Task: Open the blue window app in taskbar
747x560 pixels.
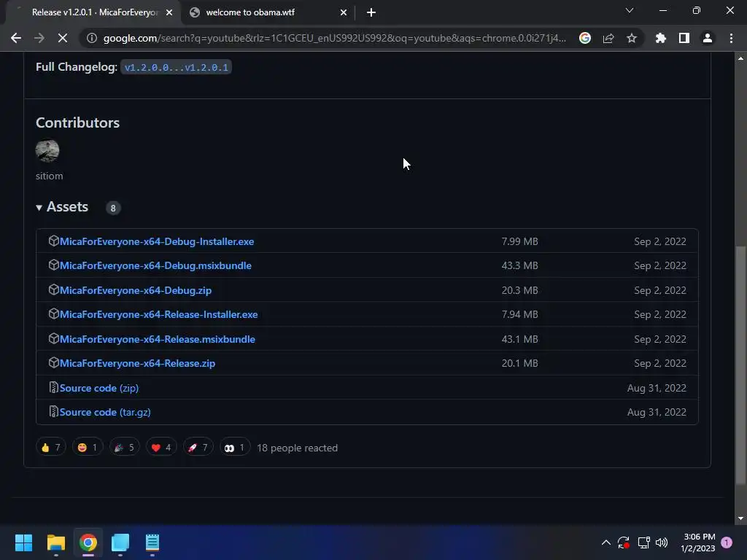Action: [x=120, y=542]
